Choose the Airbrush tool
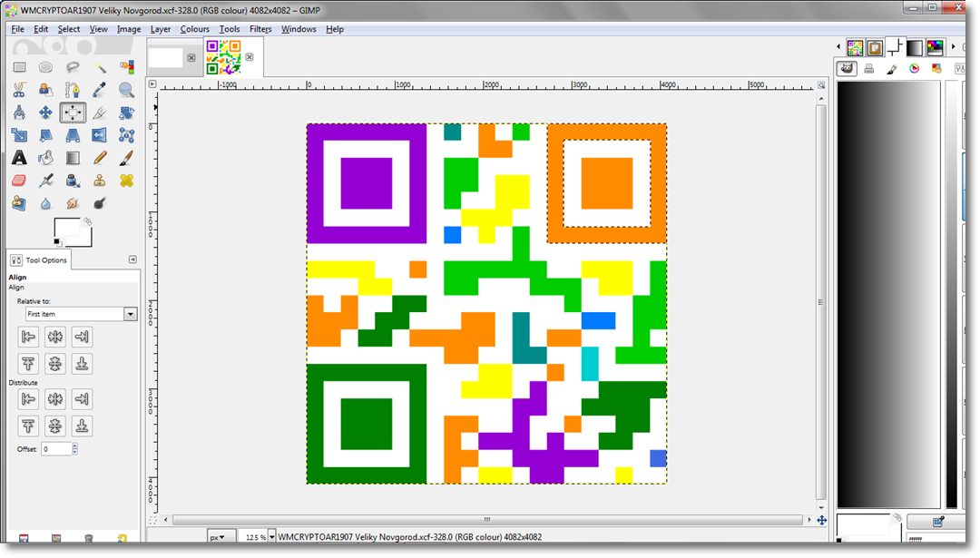The image size is (980, 558). 45,181
